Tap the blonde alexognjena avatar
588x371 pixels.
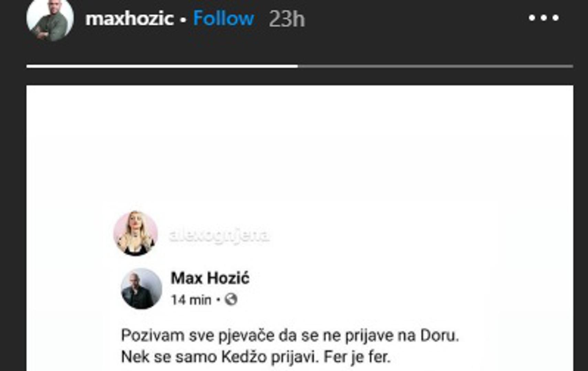pyautogui.click(x=135, y=233)
